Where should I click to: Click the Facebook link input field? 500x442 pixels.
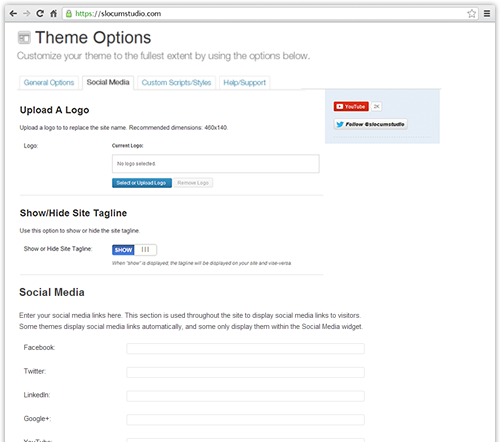[x=245, y=349]
